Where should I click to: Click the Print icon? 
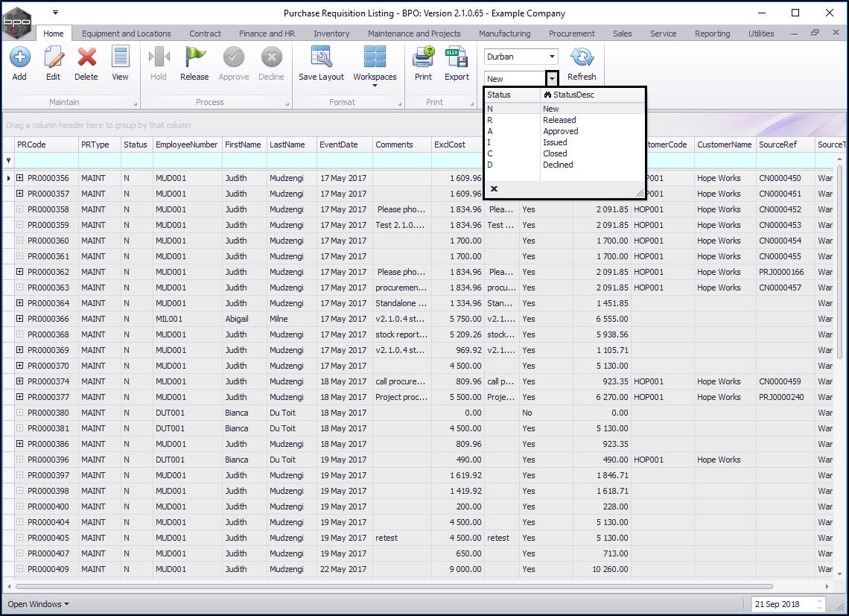pyautogui.click(x=423, y=63)
